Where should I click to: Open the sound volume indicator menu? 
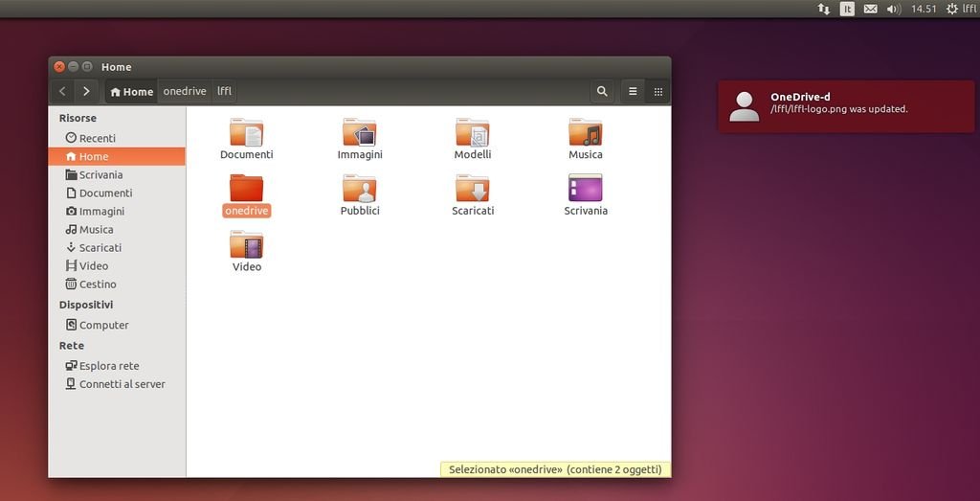894,9
